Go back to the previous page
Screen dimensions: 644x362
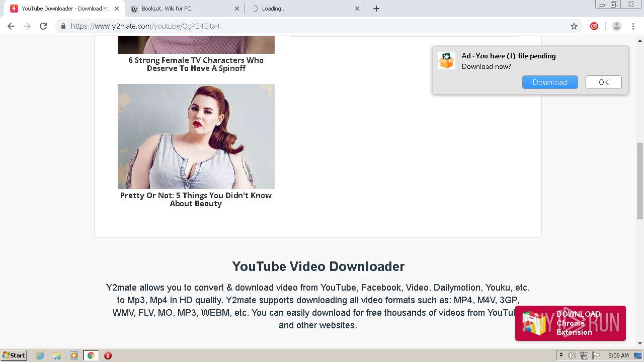[11, 26]
